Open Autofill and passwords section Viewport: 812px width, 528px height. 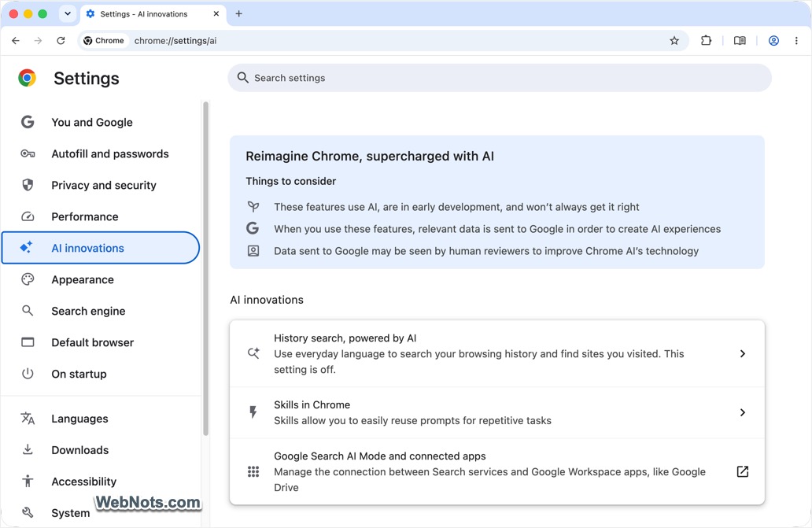tap(101, 153)
